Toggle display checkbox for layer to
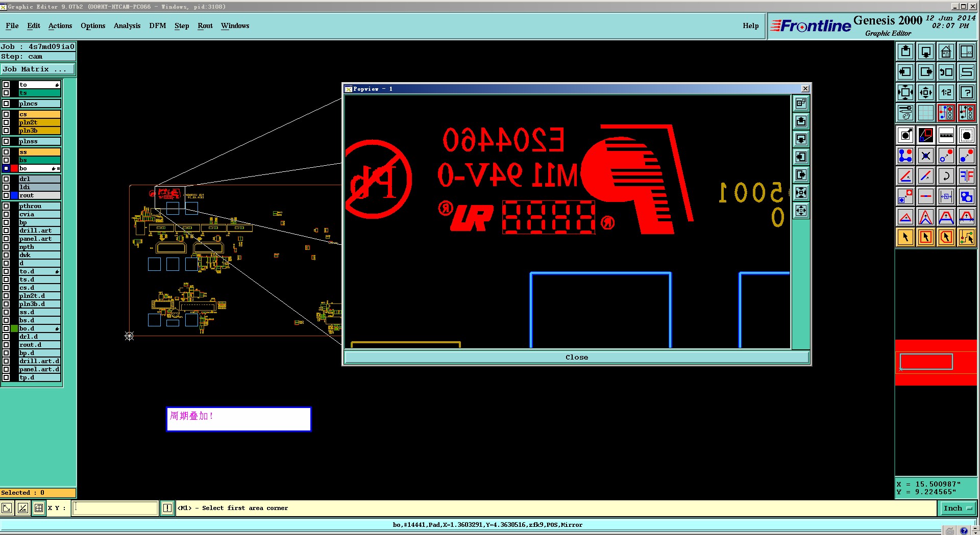Screen dimensions: 980x535 click(x=6, y=85)
